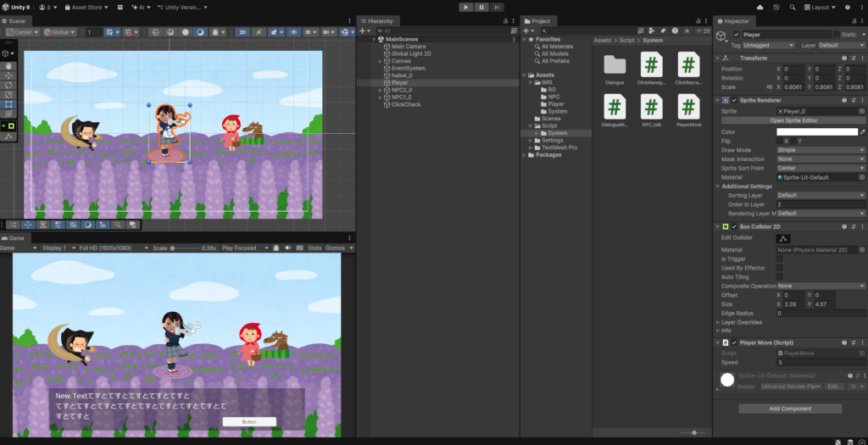Viewport: 868px width, 445px height.
Task: Click the Edit Collider icon button
Action: coord(784,238)
